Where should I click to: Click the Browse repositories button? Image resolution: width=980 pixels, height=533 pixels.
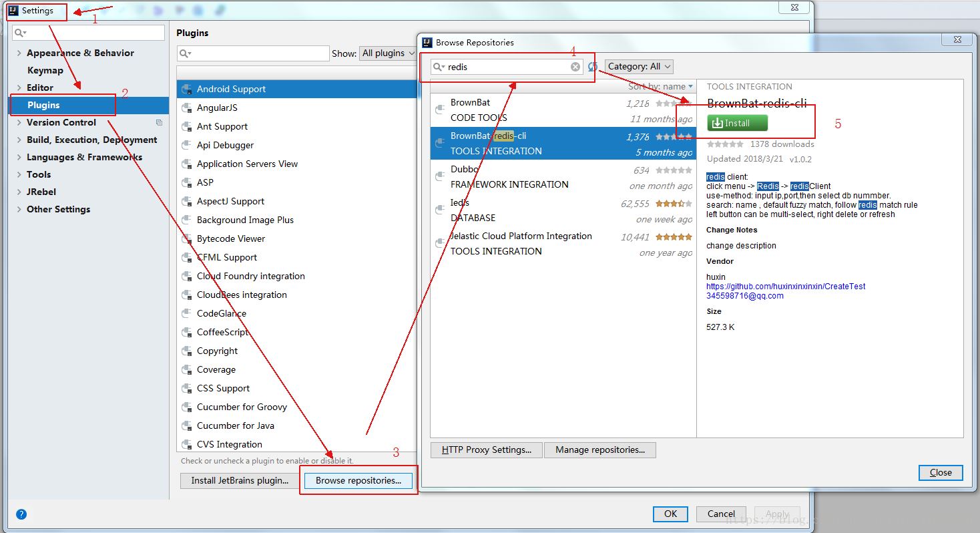358,480
